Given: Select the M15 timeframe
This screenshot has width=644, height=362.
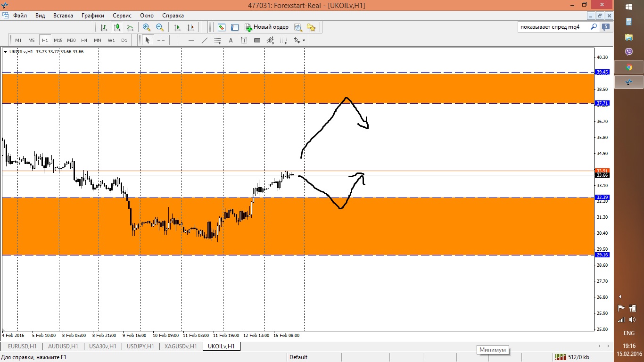Looking at the screenshot, I should pos(58,41).
